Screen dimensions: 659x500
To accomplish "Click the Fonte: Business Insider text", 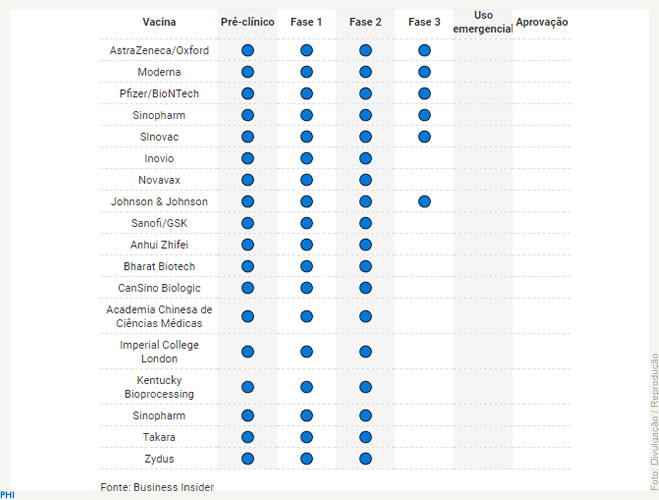I will pos(157,487).
